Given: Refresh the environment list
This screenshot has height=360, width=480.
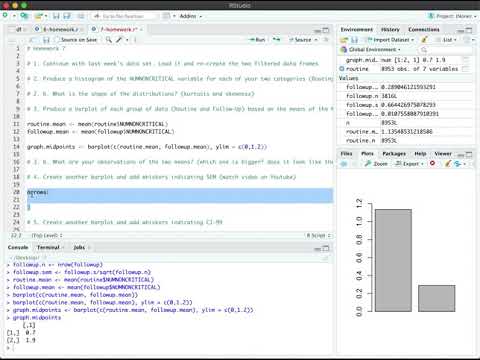Looking at the screenshot, I should [467, 40].
